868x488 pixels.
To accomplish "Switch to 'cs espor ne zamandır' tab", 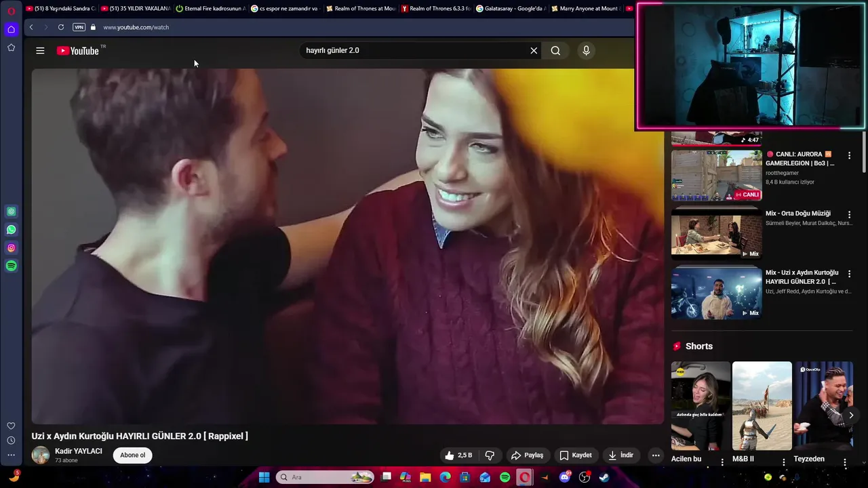I will click(x=285, y=9).
